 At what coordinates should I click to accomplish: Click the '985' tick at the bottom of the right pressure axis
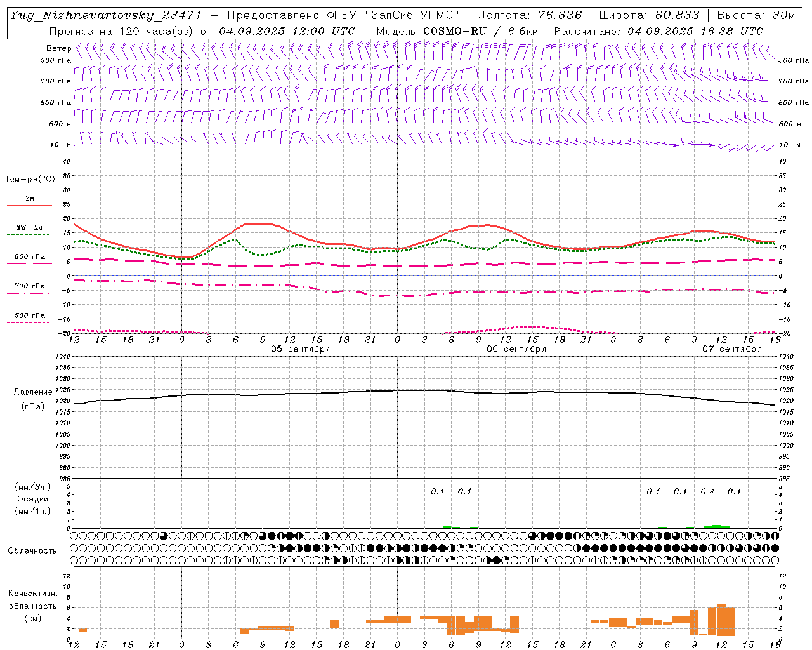(785, 479)
